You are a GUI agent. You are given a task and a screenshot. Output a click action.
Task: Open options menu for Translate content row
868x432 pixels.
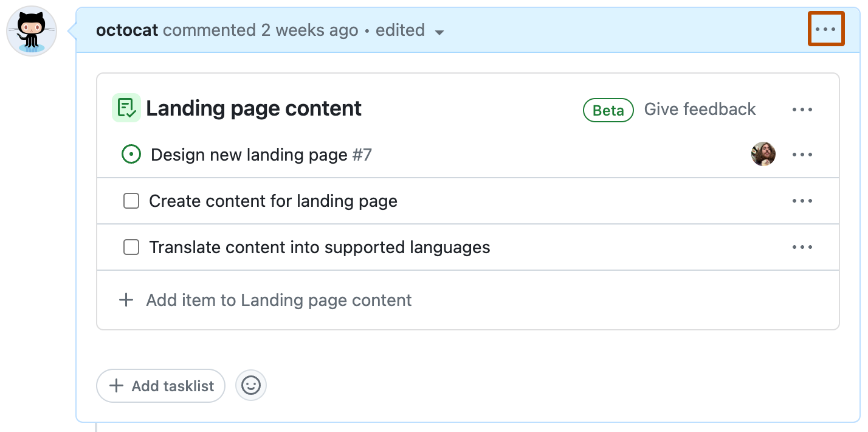802,247
